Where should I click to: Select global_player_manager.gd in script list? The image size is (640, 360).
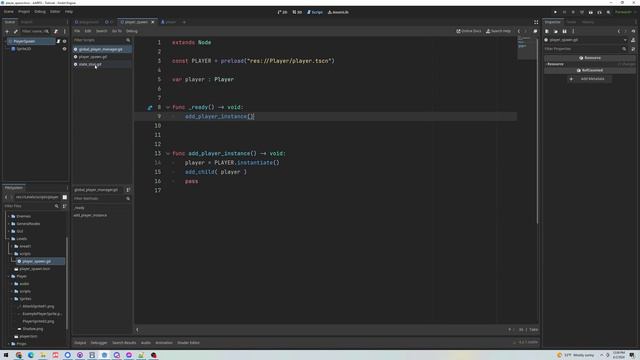(x=102, y=49)
